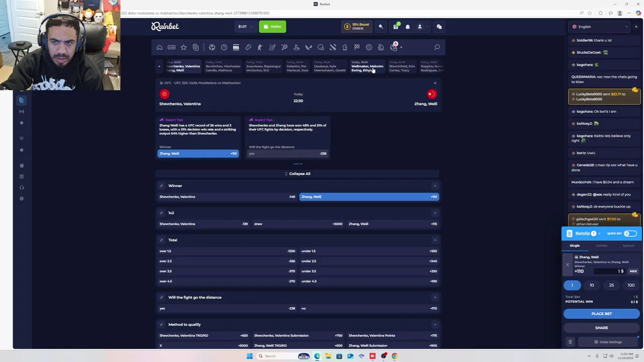Open the gift promotions icon in left sidebar
The image size is (644, 362).
pos(21,165)
